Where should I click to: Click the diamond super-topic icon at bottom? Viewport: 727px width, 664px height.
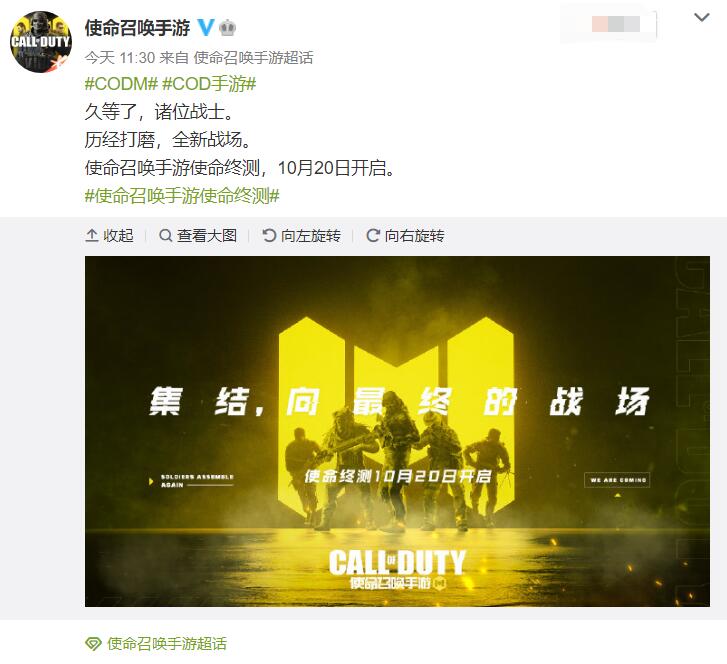(93, 644)
